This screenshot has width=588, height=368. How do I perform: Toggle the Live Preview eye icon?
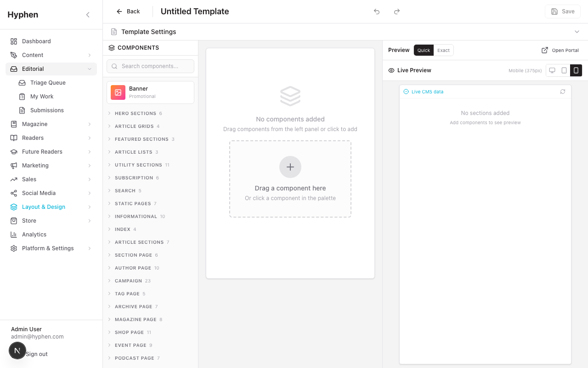pos(391,70)
